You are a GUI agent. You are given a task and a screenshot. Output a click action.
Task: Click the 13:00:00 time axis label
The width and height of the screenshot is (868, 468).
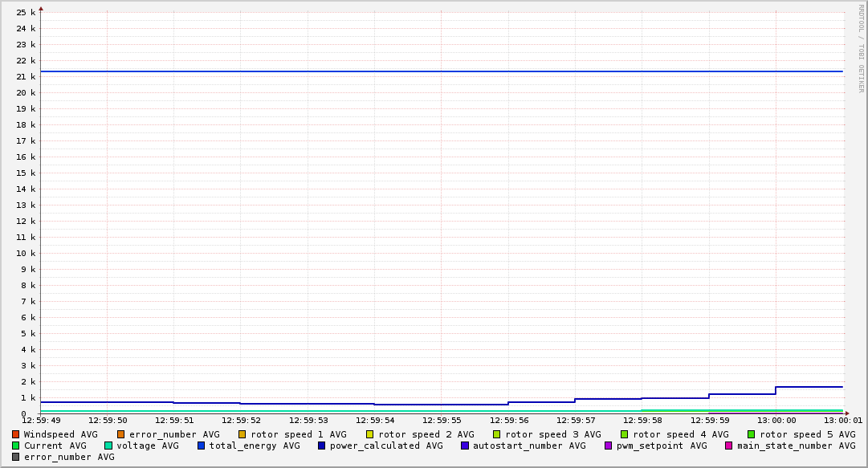[776, 420]
